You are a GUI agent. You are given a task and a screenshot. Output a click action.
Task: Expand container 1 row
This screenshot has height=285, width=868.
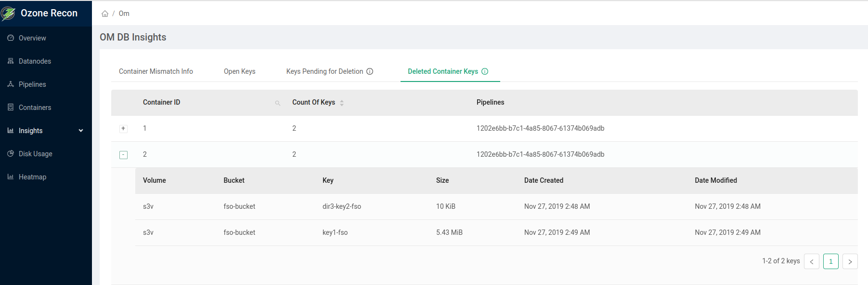pyautogui.click(x=123, y=128)
